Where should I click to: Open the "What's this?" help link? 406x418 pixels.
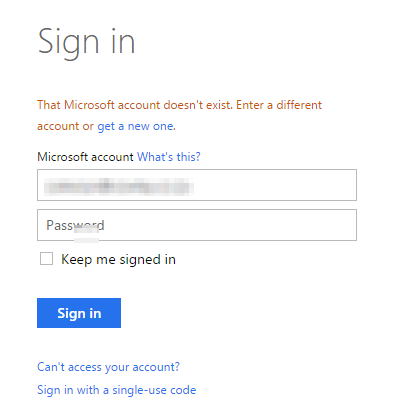(x=169, y=157)
